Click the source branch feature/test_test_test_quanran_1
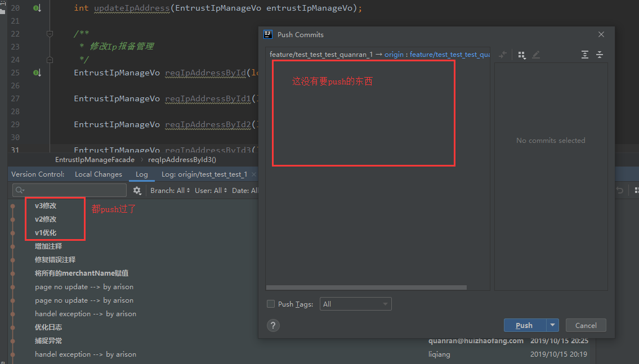 [x=321, y=55]
